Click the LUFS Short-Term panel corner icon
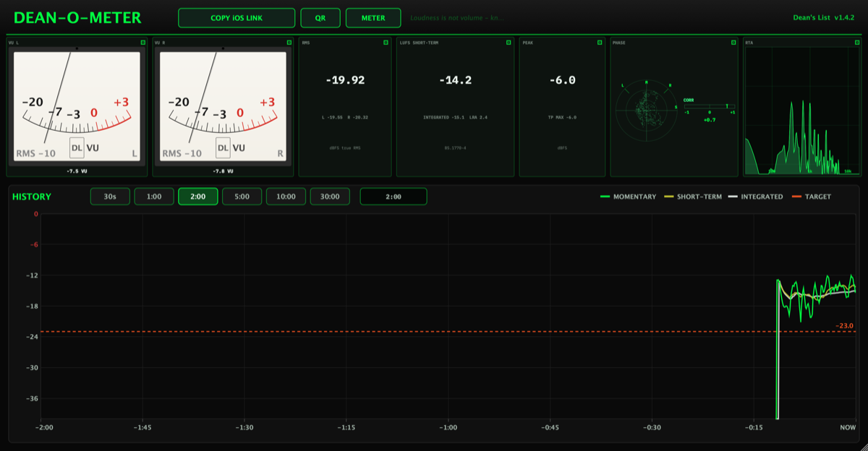868x451 pixels. [x=509, y=43]
